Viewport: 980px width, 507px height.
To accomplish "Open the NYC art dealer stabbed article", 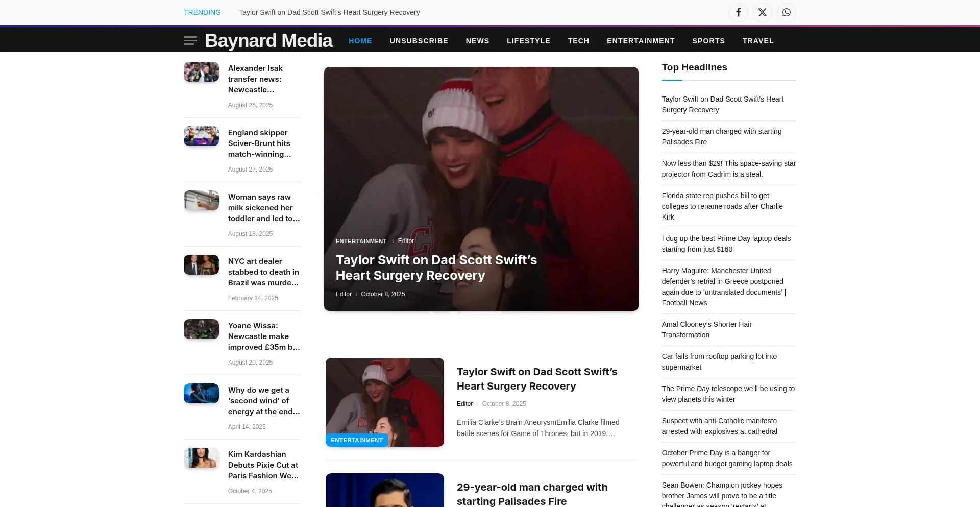I will [263, 272].
